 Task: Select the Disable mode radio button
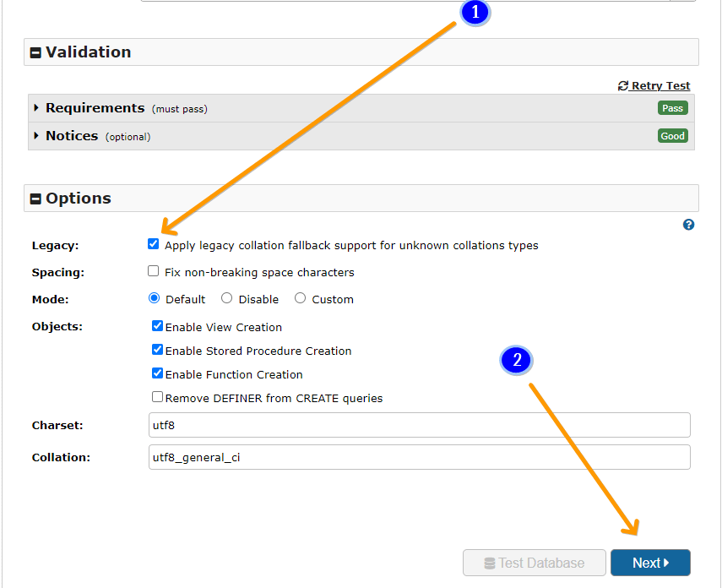(x=226, y=298)
